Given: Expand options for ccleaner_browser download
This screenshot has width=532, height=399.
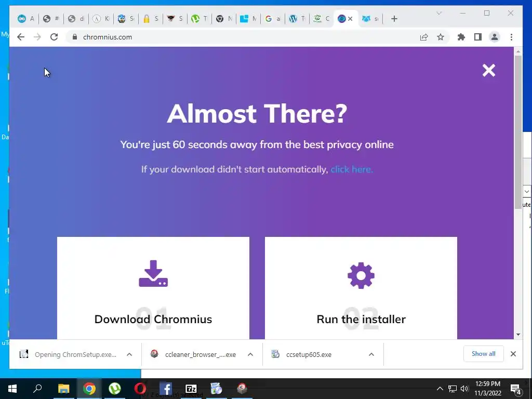Looking at the screenshot, I should click(x=250, y=354).
